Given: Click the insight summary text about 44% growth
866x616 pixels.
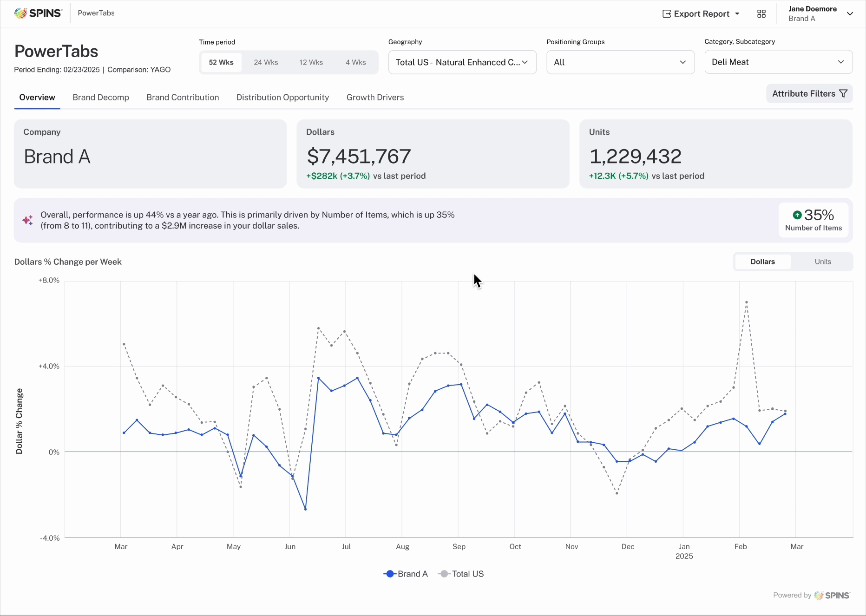Looking at the screenshot, I should click(x=248, y=220).
